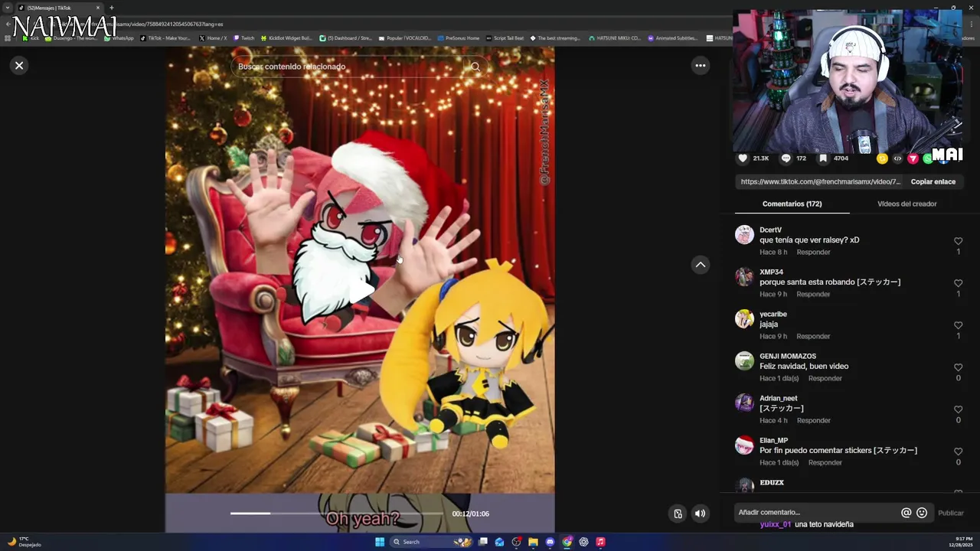Viewport: 980px width, 551px height.
Task: Repost using the yellow repost icon
Action: [x=882, y=158]
